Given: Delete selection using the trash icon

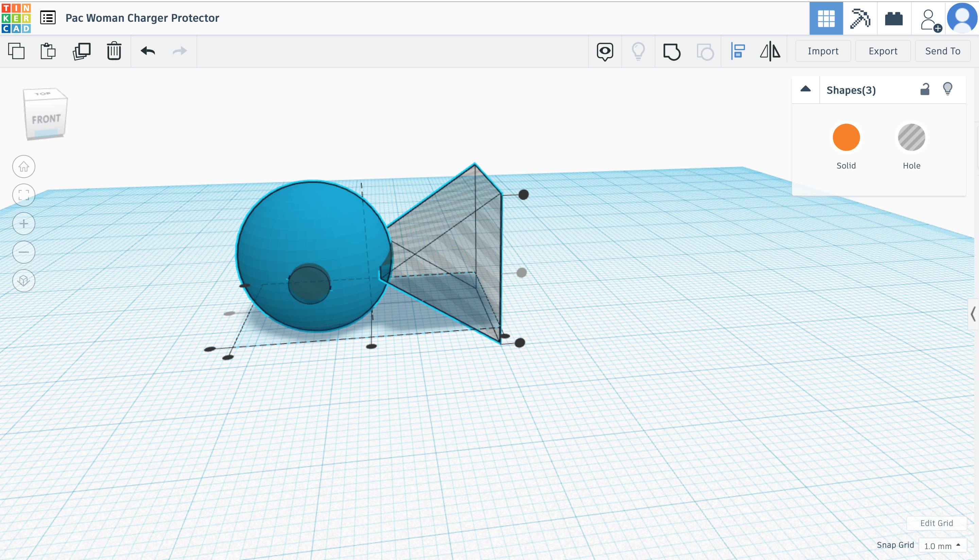Looking at the screenshot, I should pyautogui.click(x=114, y=51).
